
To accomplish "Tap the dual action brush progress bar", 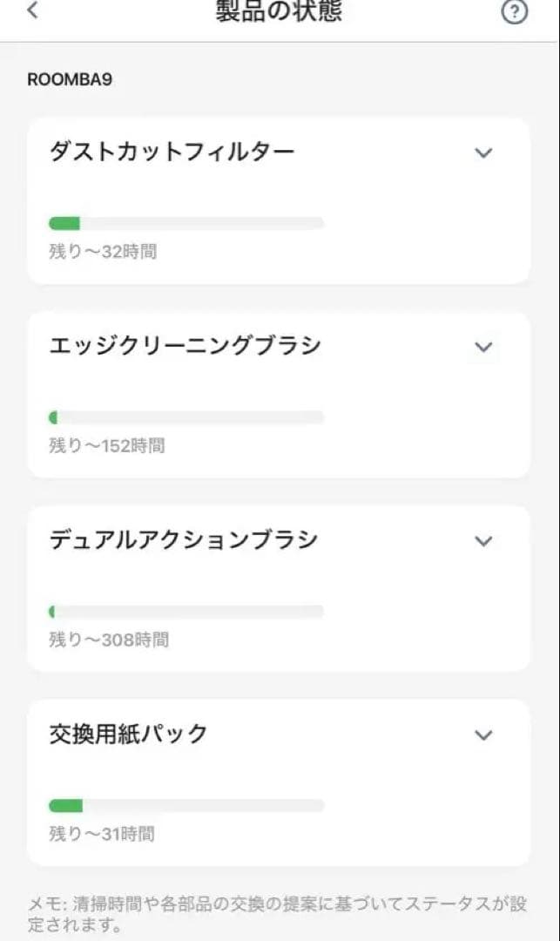I will pyautogui.click(x=186, y=610).
